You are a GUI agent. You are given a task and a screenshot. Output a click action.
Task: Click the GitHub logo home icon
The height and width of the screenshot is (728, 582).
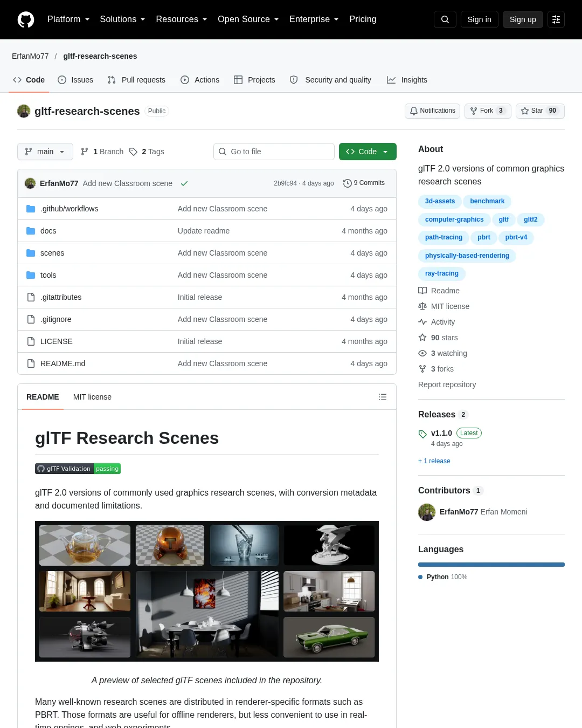pyautogui.click(x=26, y=19)
